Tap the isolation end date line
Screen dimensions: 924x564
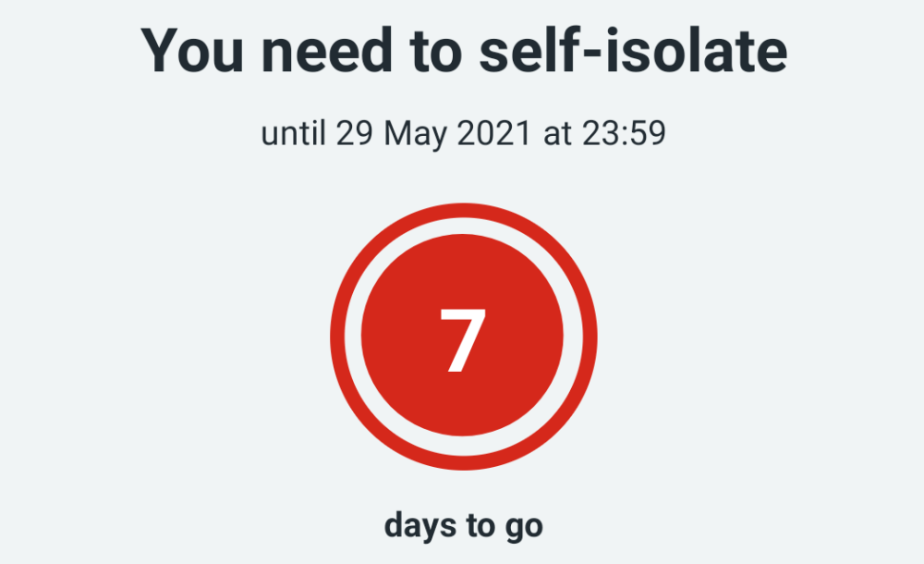[463, 134]
